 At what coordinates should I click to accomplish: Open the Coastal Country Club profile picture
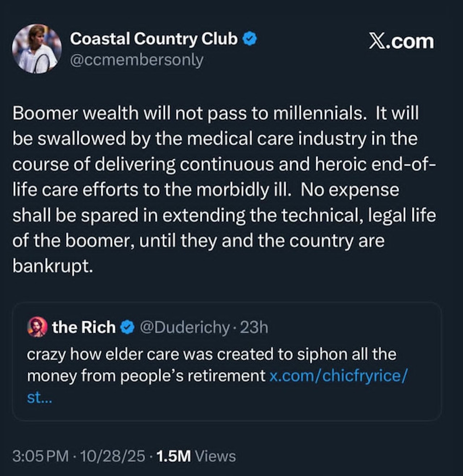pos(37,49)
